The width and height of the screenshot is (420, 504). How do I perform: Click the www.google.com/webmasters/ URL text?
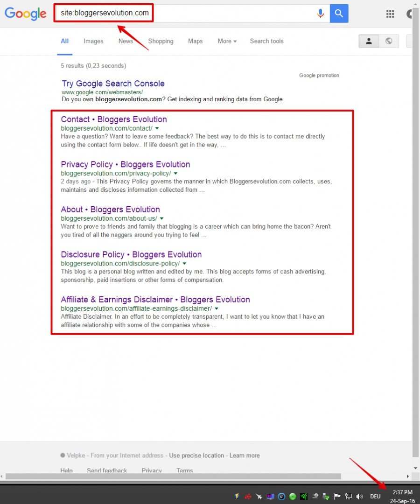click(x=102, y=92)
